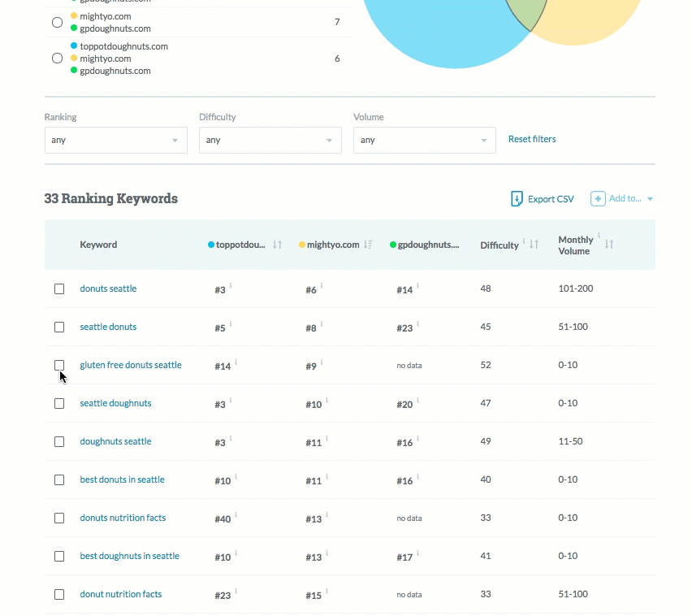Open the Ranking filter dropdown

115,140
